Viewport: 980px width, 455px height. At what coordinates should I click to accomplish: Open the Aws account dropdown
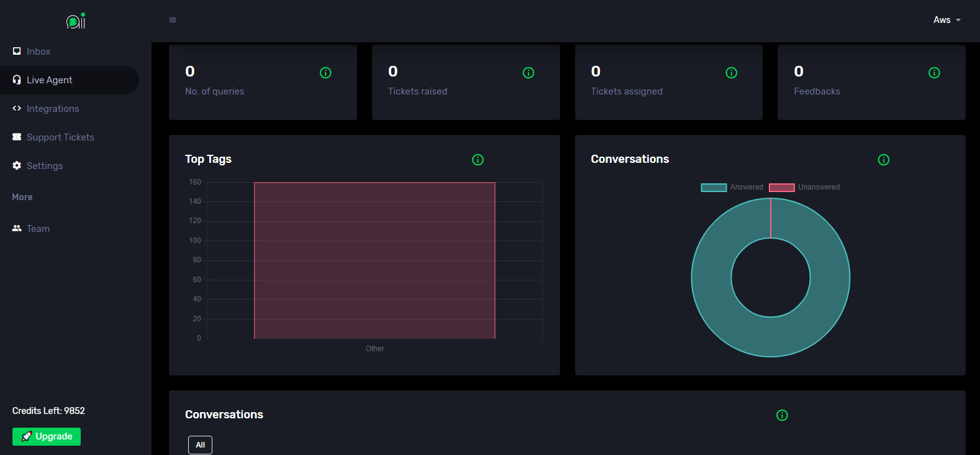946,20
